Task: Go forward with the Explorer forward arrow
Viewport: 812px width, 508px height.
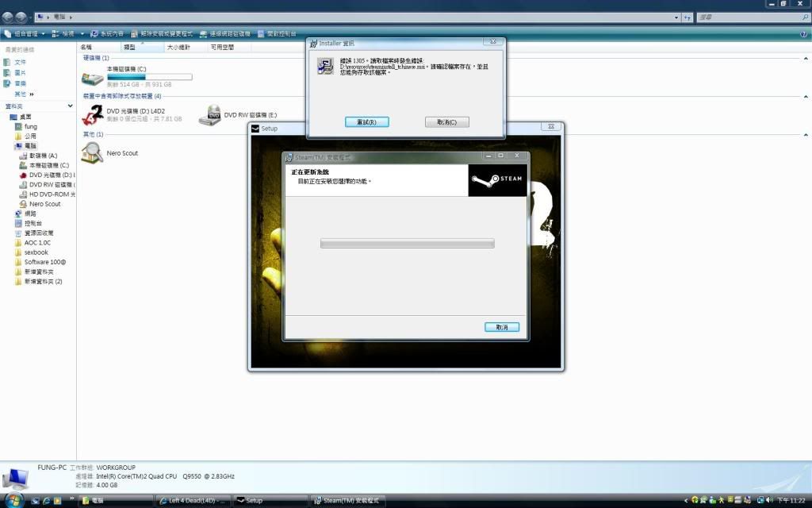Action: pyautogui.click(x=21, y=17)
